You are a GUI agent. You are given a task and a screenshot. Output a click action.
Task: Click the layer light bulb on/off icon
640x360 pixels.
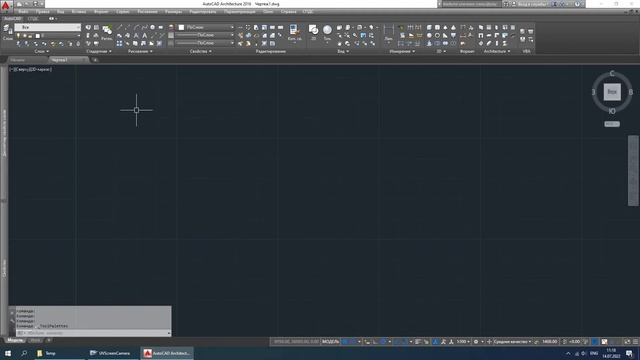click(x=18, y=36)
